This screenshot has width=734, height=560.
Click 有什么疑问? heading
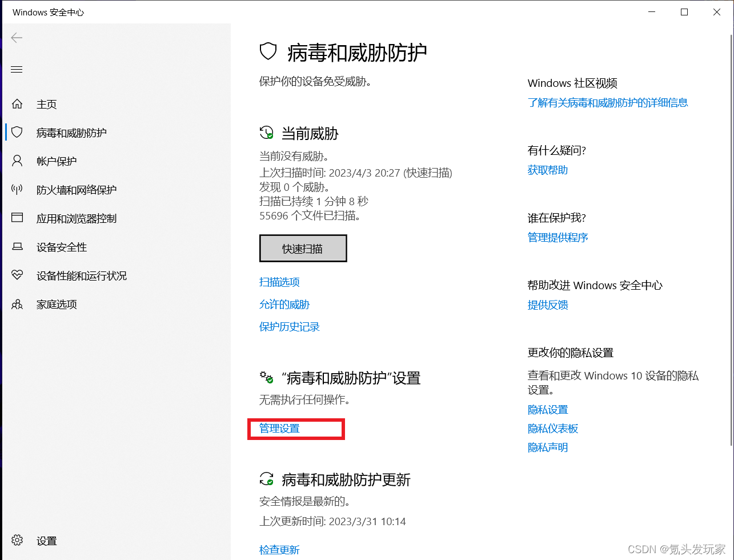click(x=557, y=151)
